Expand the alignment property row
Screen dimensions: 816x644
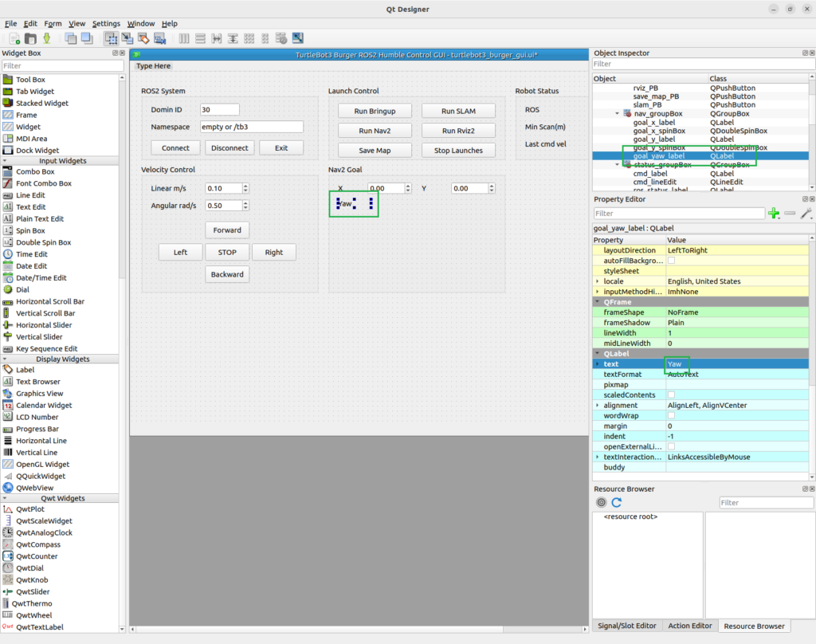point(598,405)
